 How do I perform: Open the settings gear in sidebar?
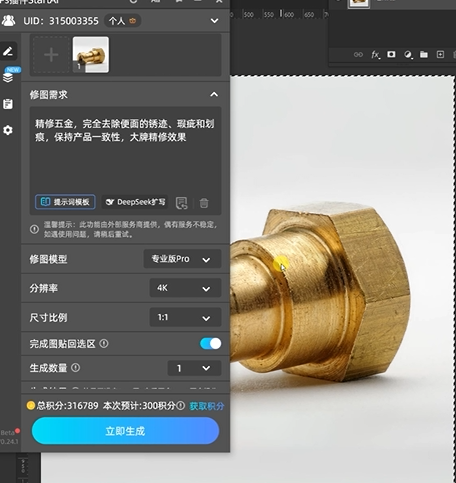point(8,130)
